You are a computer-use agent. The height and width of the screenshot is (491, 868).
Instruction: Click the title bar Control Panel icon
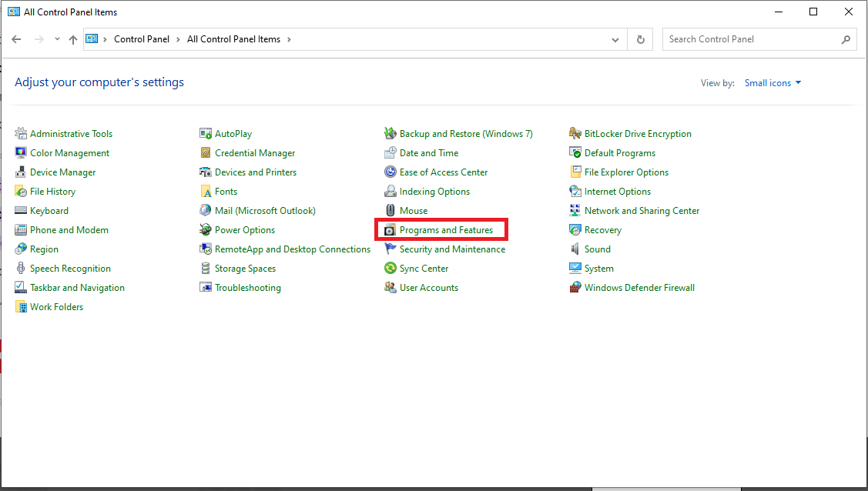(14, 12)
